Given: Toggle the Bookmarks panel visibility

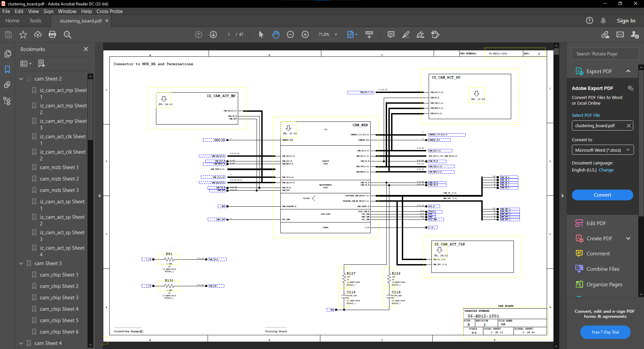Looking at the screenshot, I should pos(7,69).
